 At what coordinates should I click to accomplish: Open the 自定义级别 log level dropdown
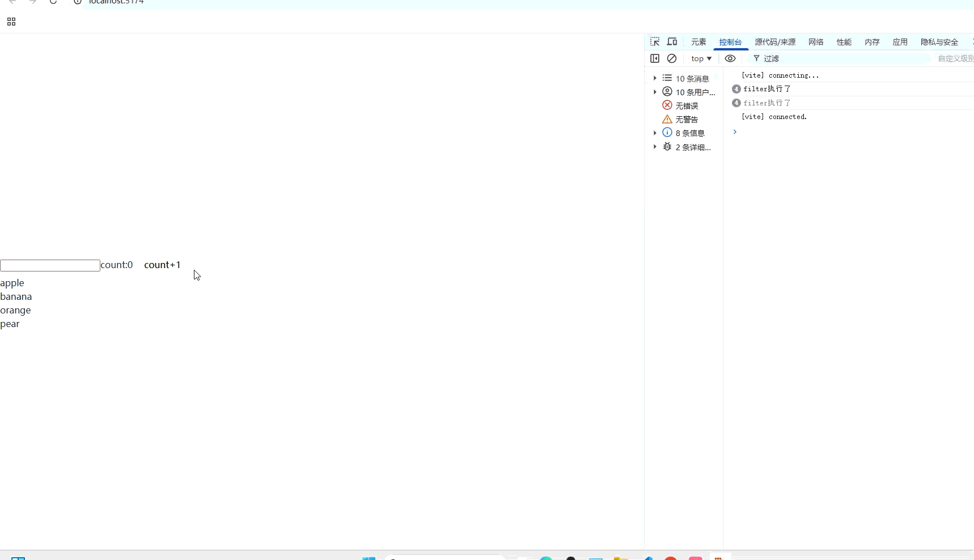[x=956, y=58]
